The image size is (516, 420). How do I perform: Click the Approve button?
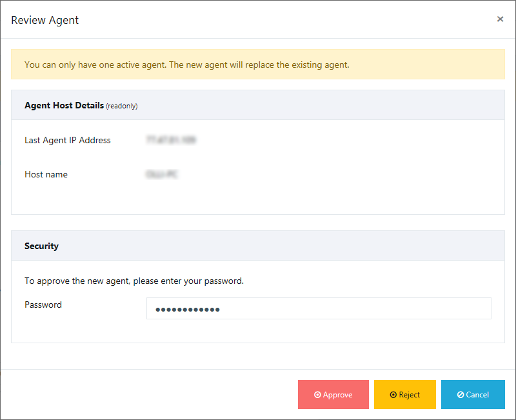(x=333, y=395)
